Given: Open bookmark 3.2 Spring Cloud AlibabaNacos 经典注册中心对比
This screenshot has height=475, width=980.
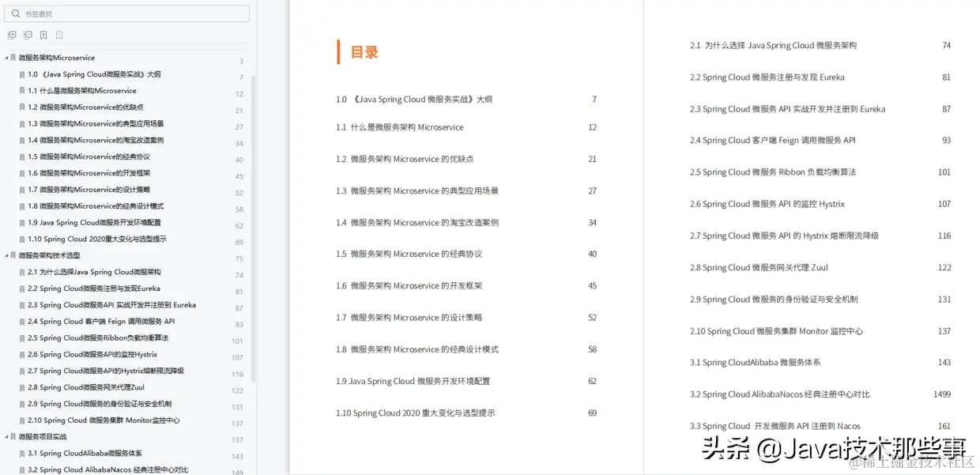Looking at the screenshot, I should [x=108, y=469].
